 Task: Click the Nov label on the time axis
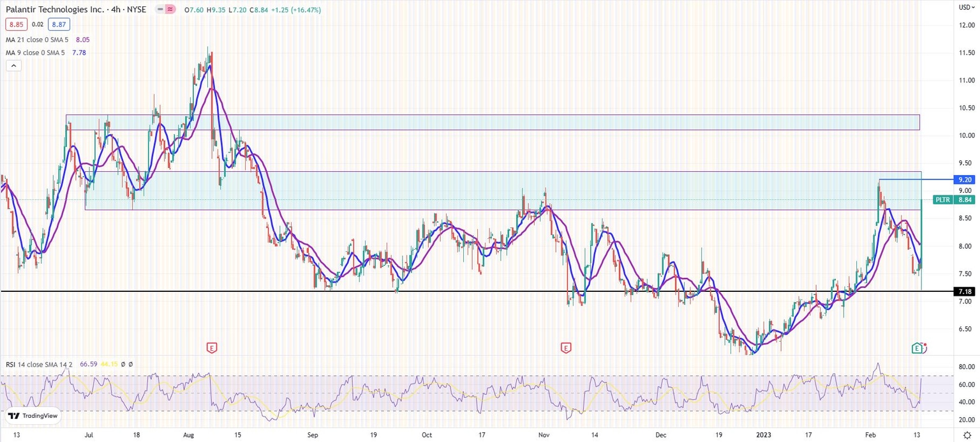point(544,434)
